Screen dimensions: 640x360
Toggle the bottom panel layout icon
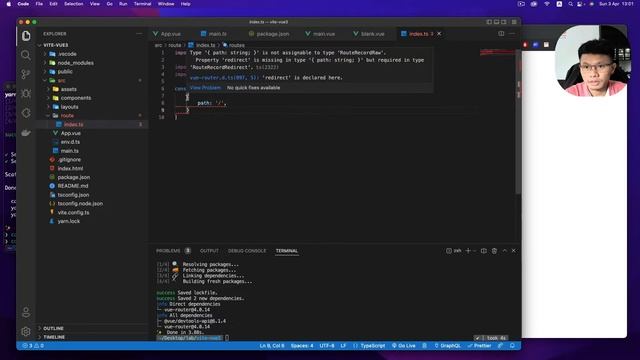(496, 22)
